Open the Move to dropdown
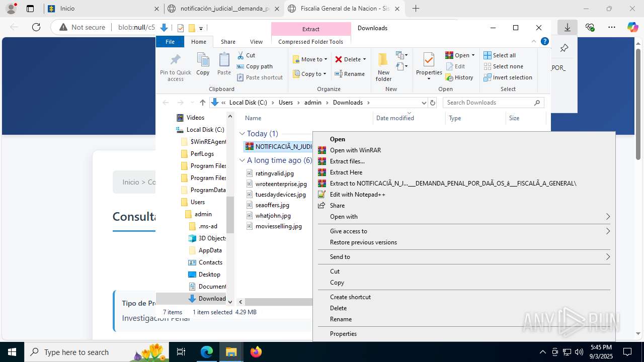 [310, 59]
